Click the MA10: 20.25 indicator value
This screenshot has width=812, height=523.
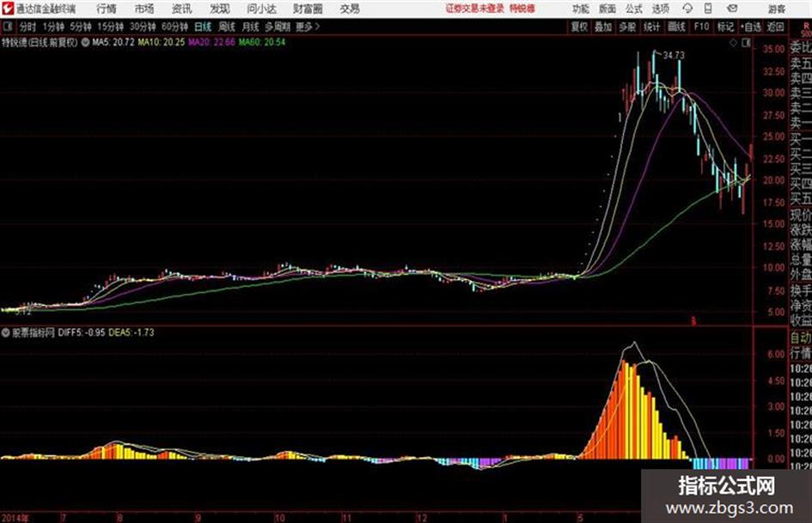161,42
